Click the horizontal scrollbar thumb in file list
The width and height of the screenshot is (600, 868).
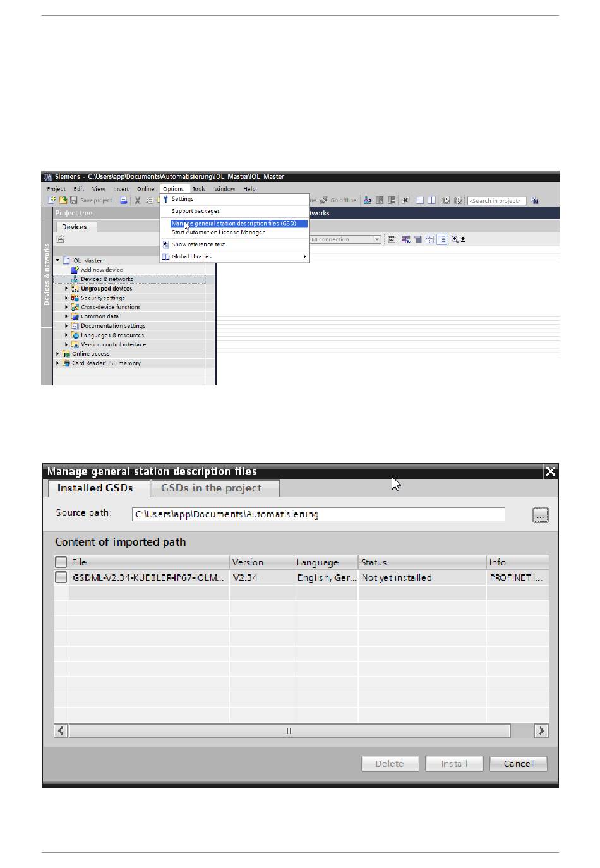289,731
